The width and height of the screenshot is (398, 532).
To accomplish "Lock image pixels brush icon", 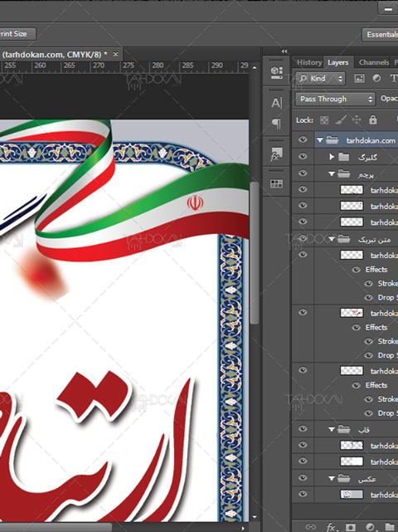I will coord(340,120).
